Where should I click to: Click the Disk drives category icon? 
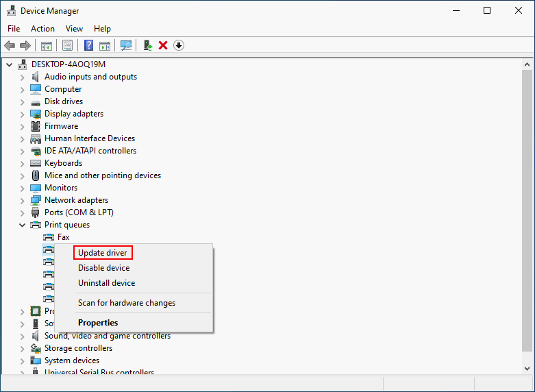click(36, 102)
